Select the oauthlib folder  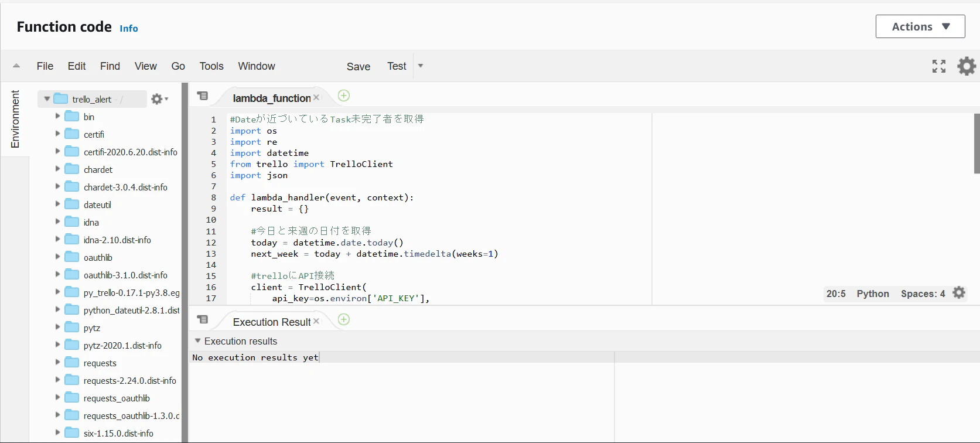coord(98,257)
